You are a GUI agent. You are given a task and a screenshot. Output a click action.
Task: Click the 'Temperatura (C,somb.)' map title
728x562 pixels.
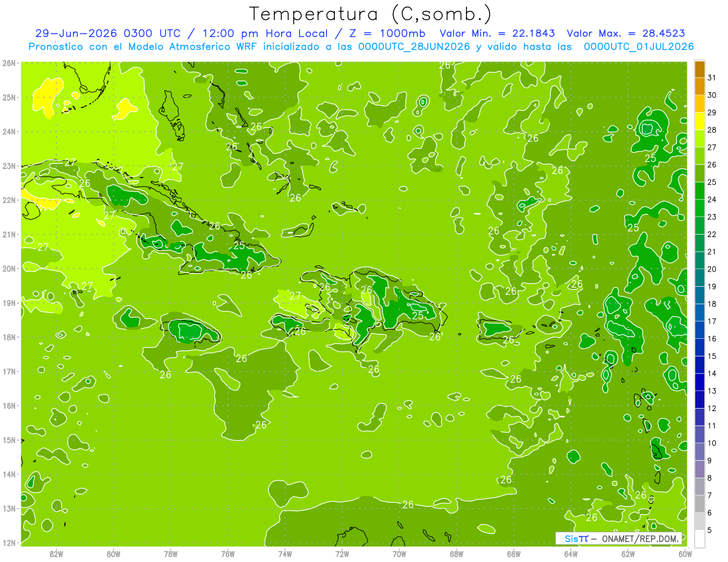click(x=371, y=14)
